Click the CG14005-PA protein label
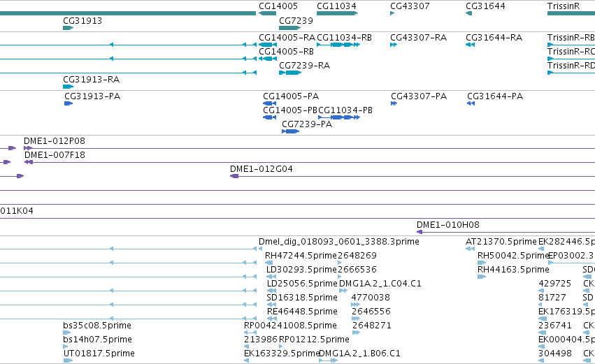595x364 pixels. [x=291, y=96]
